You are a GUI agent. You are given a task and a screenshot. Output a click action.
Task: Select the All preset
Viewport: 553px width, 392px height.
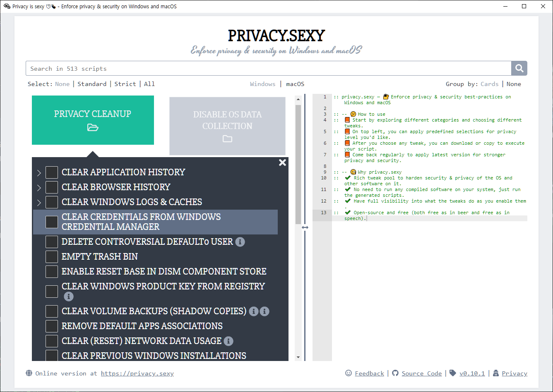(149, 84)
